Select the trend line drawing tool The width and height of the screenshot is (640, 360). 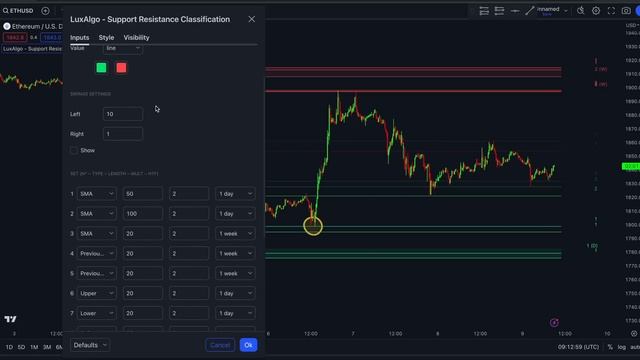point(530,11)
